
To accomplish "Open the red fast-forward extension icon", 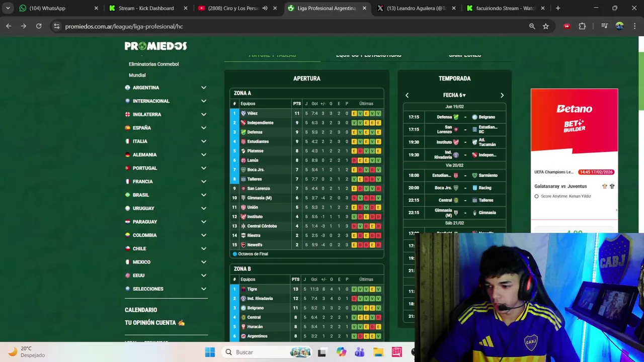I will pos(567,26).
